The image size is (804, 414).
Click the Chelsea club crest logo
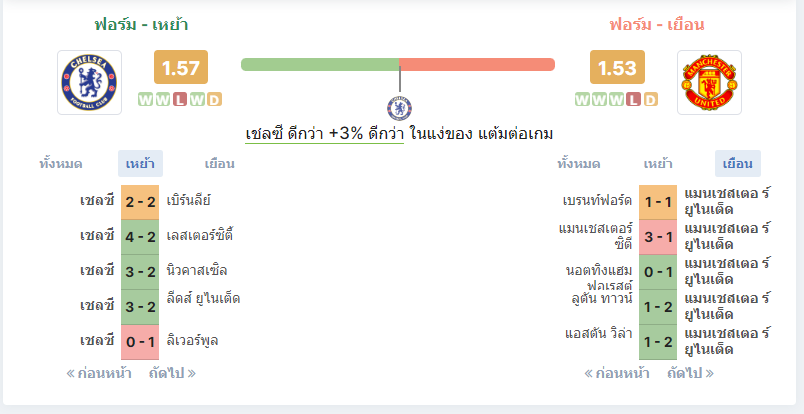coord(89,82)
